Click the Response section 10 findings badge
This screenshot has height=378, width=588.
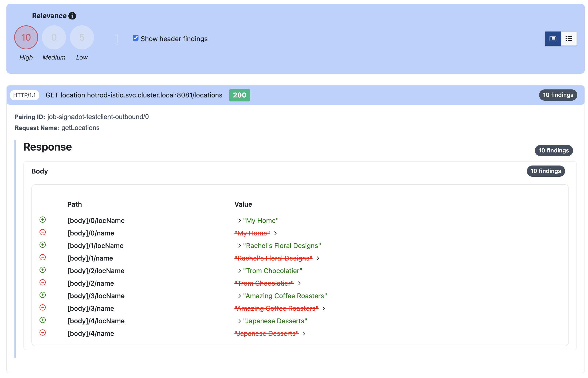[554, 151]
